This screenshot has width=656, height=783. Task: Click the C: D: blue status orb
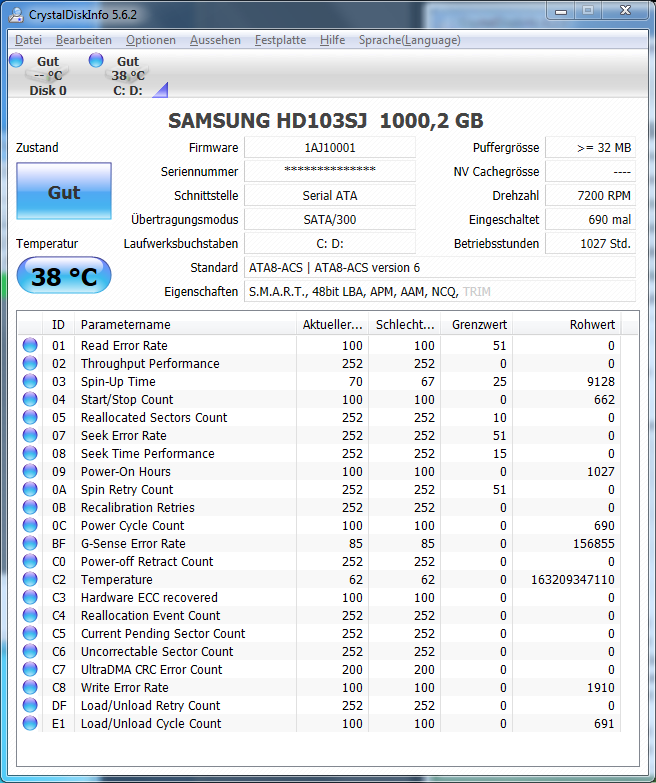[x=96, y=60]
